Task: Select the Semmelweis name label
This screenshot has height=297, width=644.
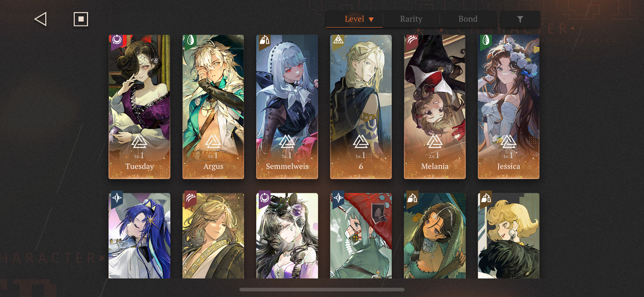Action: [x=287, y=166]
